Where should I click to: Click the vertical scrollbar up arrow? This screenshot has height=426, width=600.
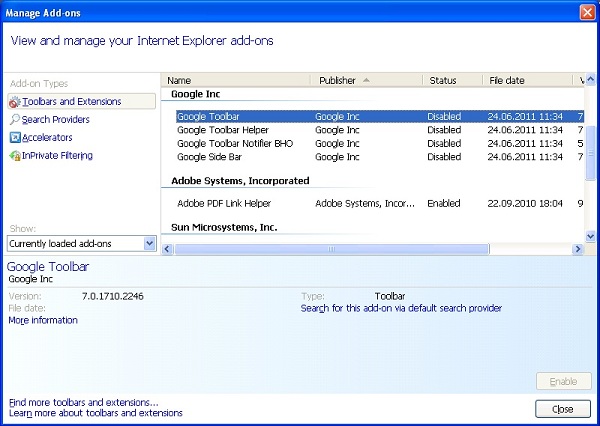(590, 80)
